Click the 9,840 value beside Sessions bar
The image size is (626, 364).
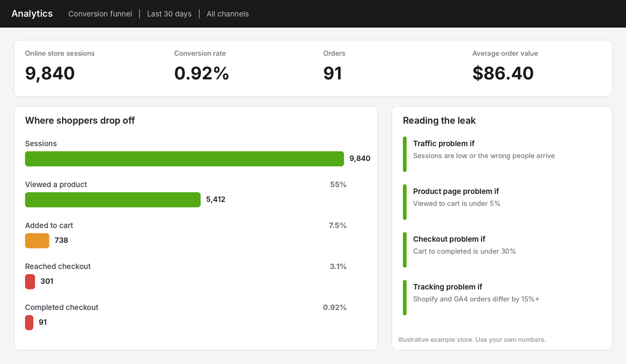click(x=360, y=159)
